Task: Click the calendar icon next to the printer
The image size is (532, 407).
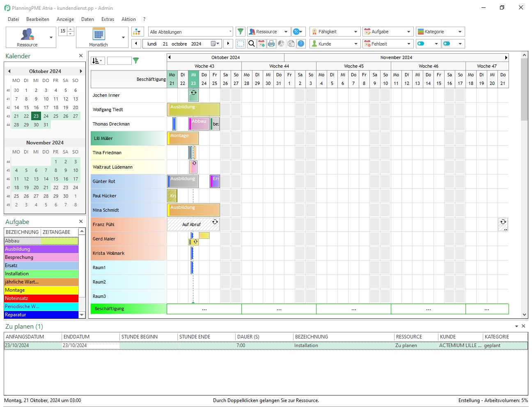Action: point(261,43)
